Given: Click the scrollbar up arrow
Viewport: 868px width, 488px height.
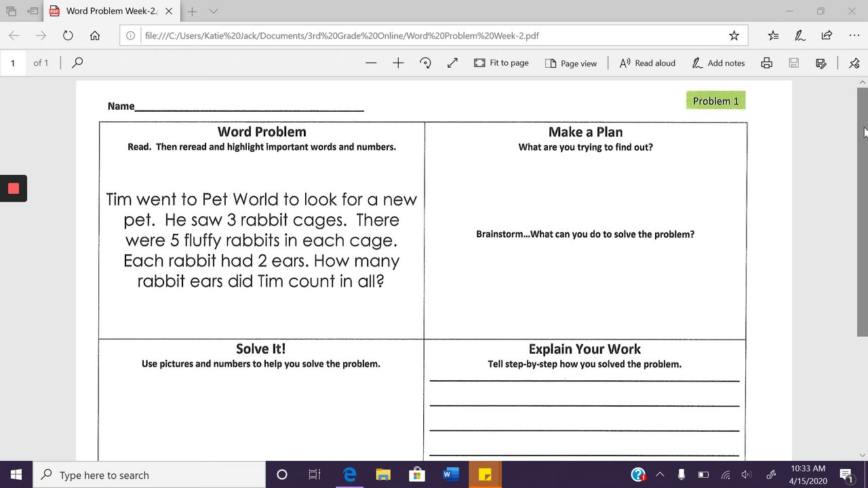Looking at the screenshot, I should (863, 82).
